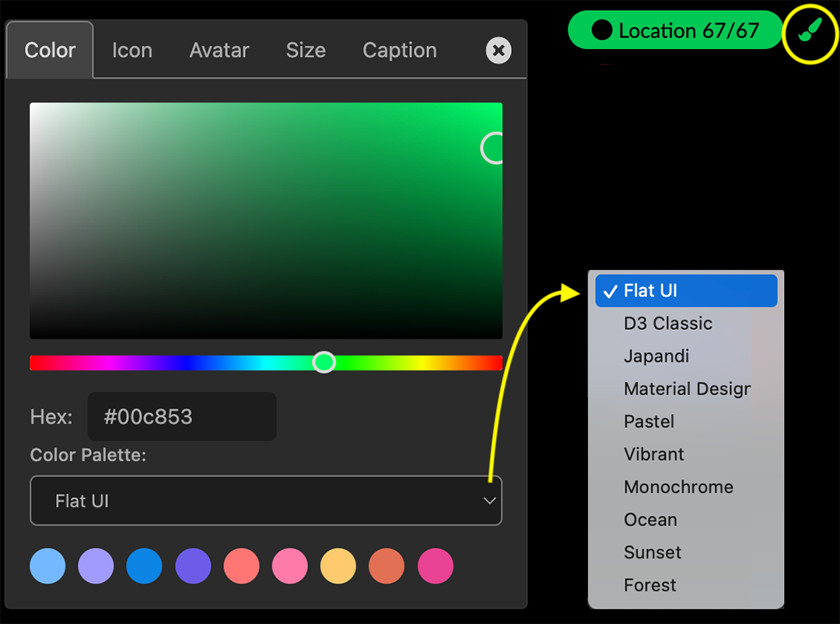Open the Color Palette dropdown
This screenshot has width=840, height=624.
tap(266, 500)
